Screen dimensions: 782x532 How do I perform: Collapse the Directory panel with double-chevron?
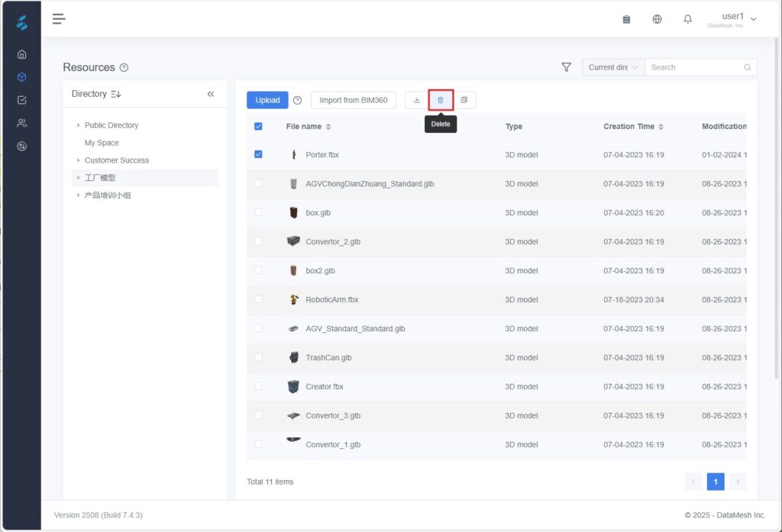[x=211, y=94]
